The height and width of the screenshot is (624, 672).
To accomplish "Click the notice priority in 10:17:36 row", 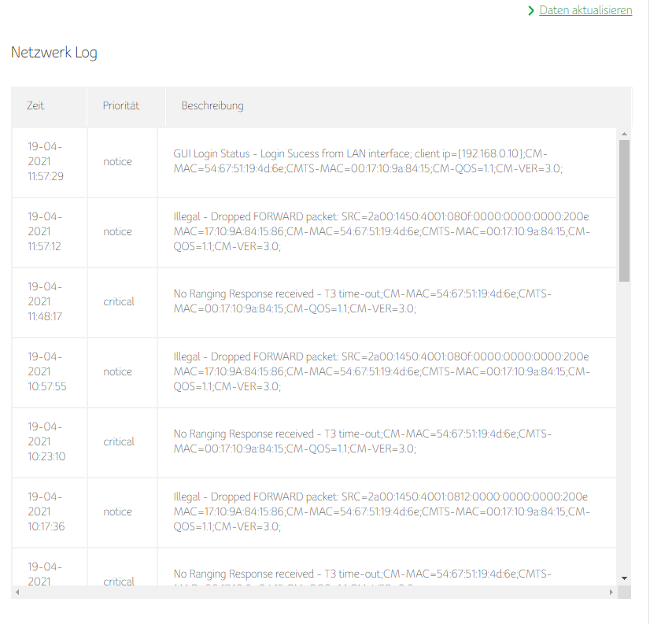I will pyautogui.click(x=118, y=511).
